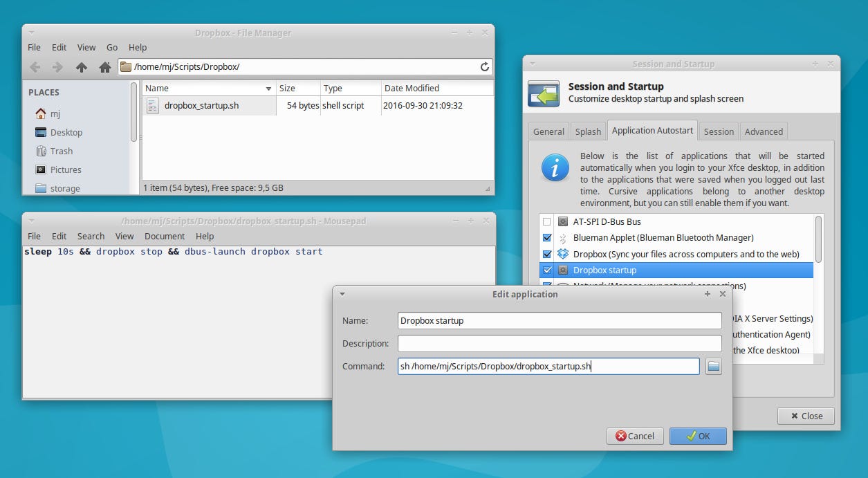This screenshot has height=478, width=868.
Task: Uncheck the Dropbox startup entry
Action: [x=547, y=270]
